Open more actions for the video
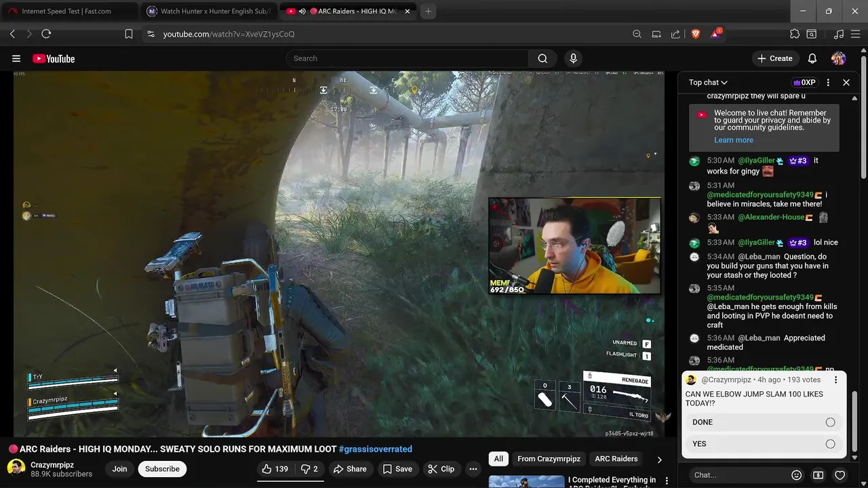The height and width of the screenshot is (488, 868). click(473, 469)
